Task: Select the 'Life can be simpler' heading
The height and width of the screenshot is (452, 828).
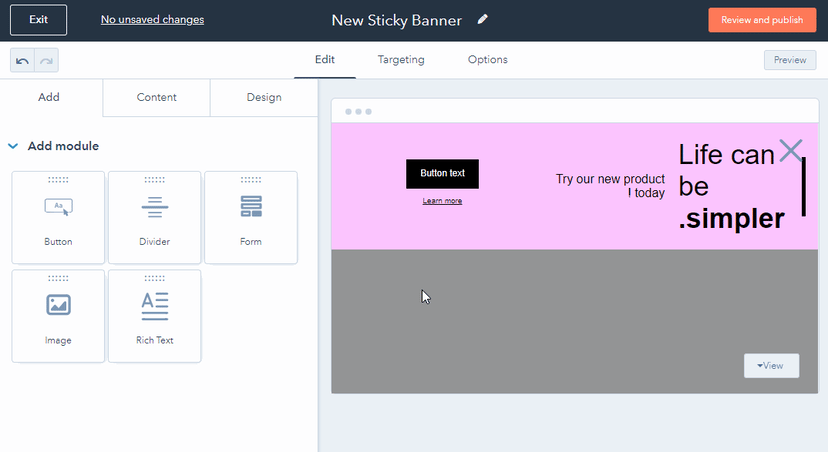Action: click(x=731, y=186)
